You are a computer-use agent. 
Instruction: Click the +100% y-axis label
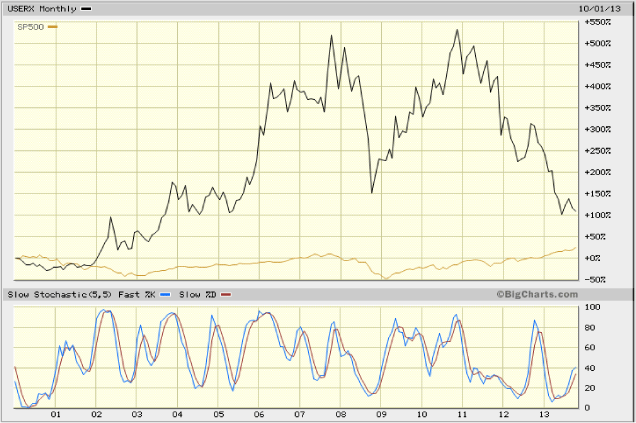pos(598,215)
